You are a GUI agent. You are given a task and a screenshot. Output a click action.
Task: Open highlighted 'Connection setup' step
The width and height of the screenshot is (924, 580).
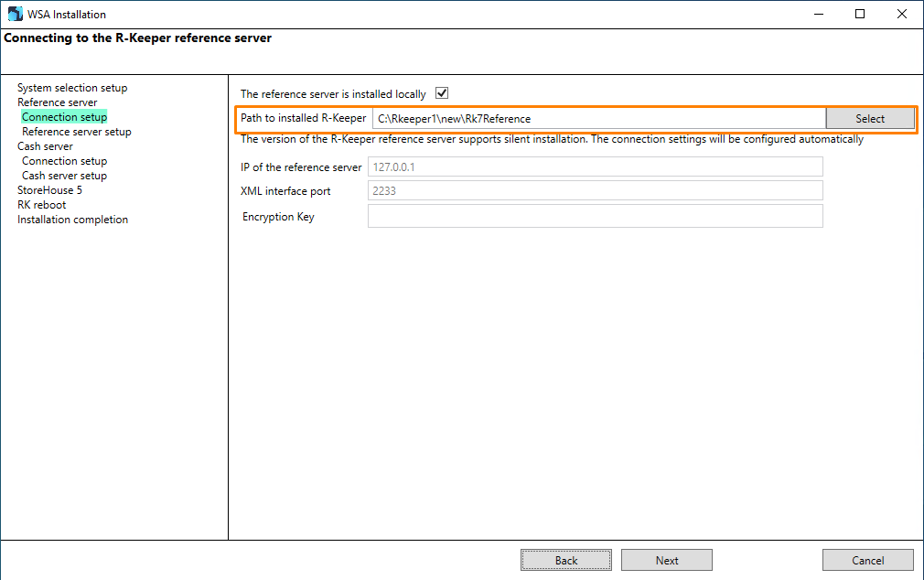point(64,117)
